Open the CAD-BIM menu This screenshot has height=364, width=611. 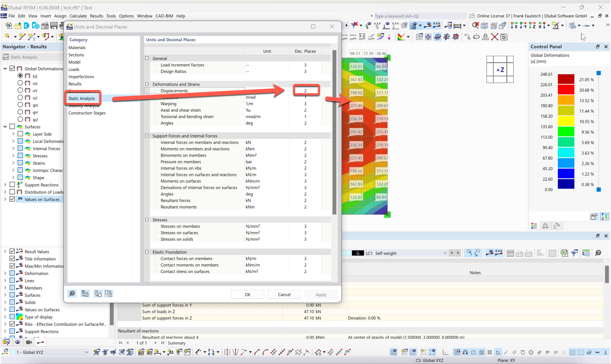(x=164, y=16)
